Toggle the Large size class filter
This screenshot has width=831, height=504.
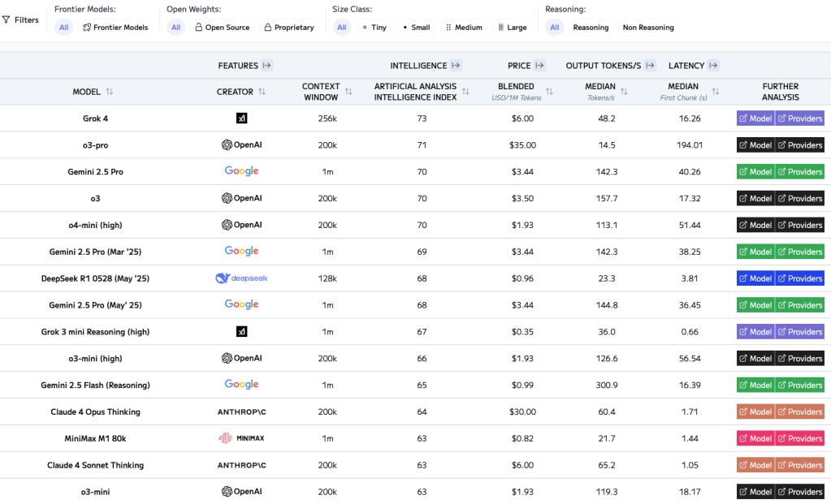pos(512,27)
